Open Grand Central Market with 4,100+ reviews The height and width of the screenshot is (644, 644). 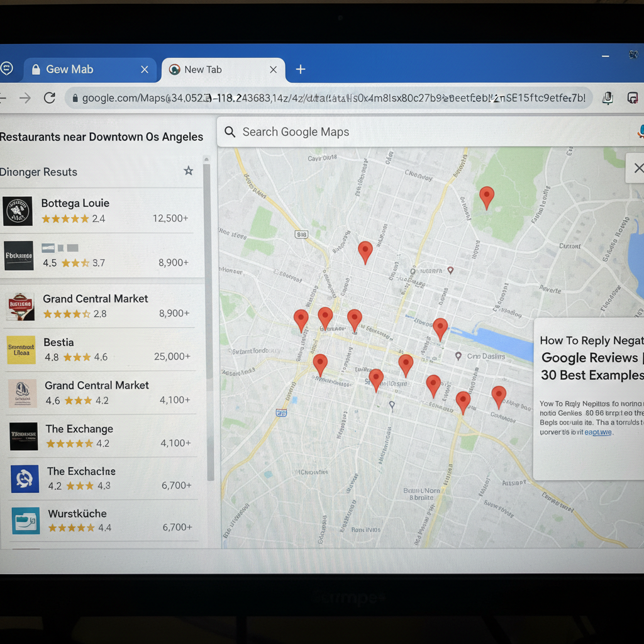(x=100, y=392)
